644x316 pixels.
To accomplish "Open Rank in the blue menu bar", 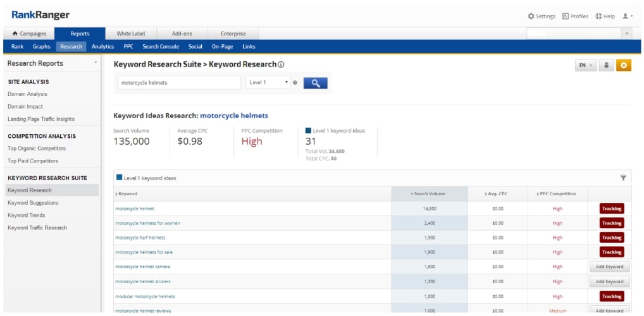I will (17, 46).
